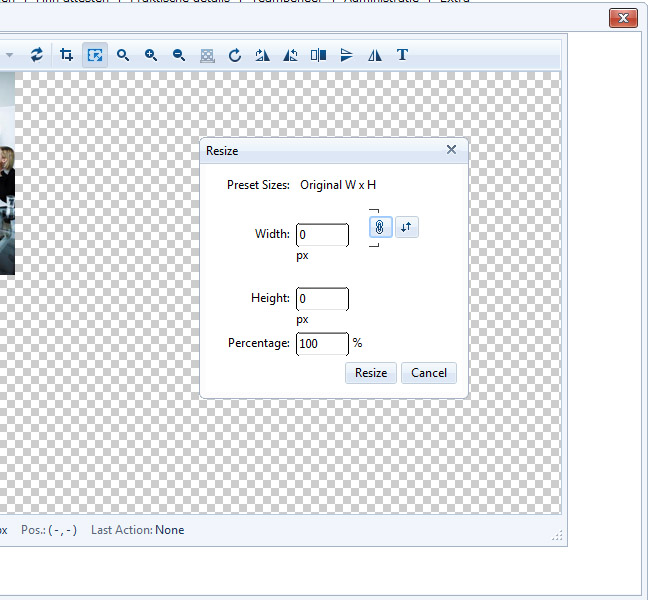Click the Resize tool icon in toolbar
648x600 pixels.
coord(95,55)
